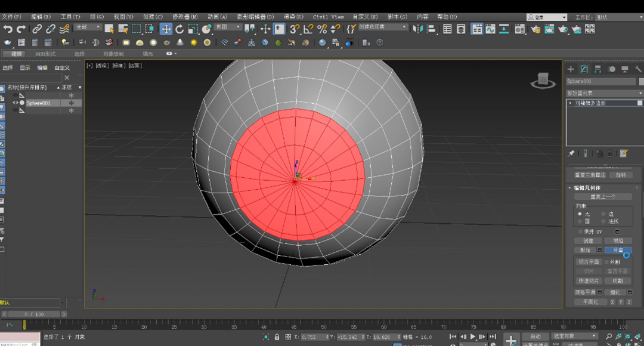Viewport: 644px width, 346px height.
Task: Open Render Setup teapot icon
Action: [535, 29]
